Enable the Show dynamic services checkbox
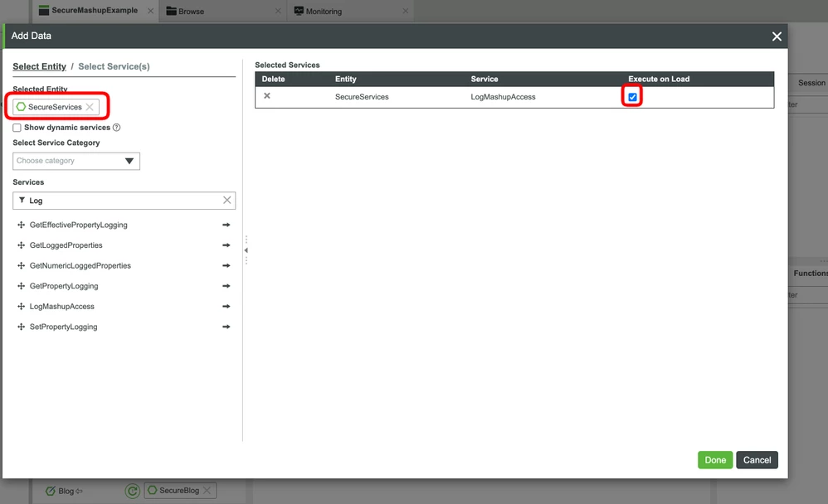 pos(17,128)
